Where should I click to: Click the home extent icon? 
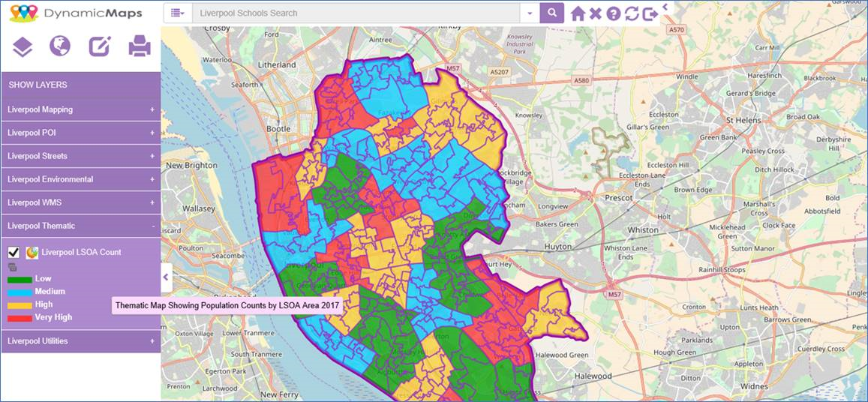coord(578,13)
